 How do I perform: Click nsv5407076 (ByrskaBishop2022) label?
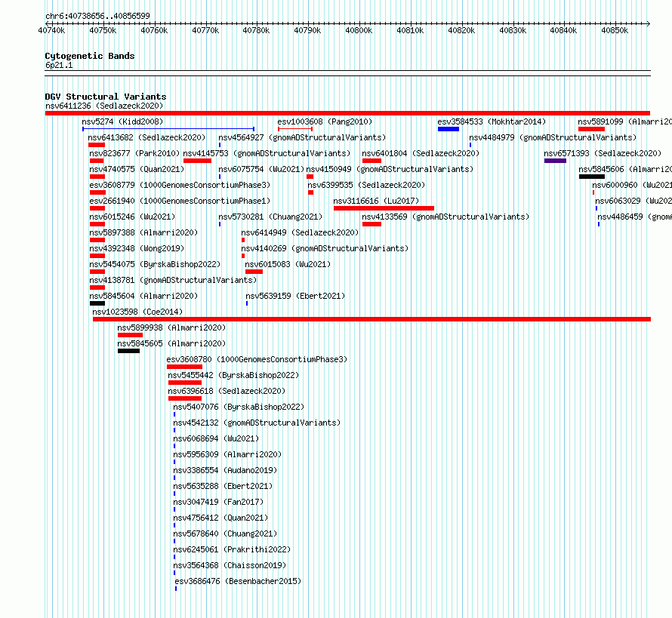pos(239,407)
